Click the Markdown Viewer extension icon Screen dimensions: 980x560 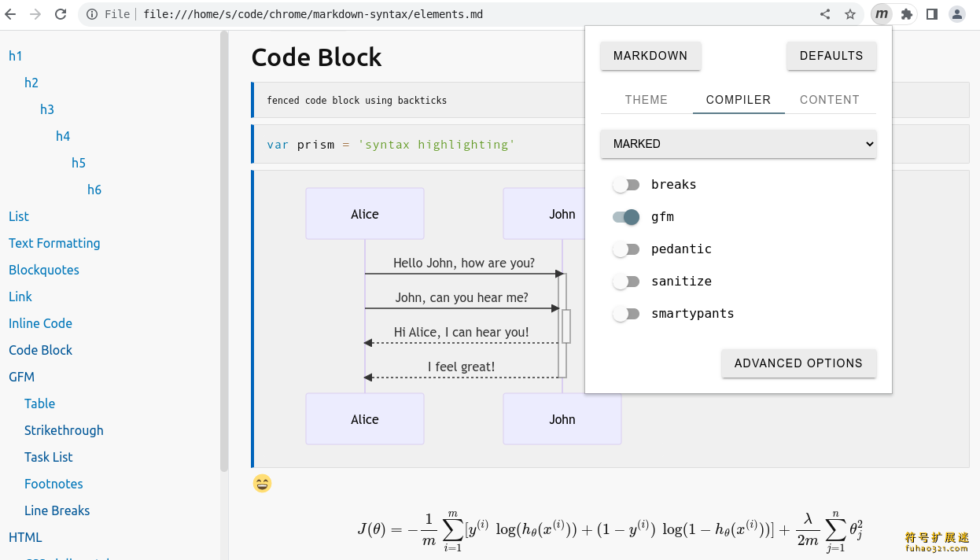click(x=882, y=14)
